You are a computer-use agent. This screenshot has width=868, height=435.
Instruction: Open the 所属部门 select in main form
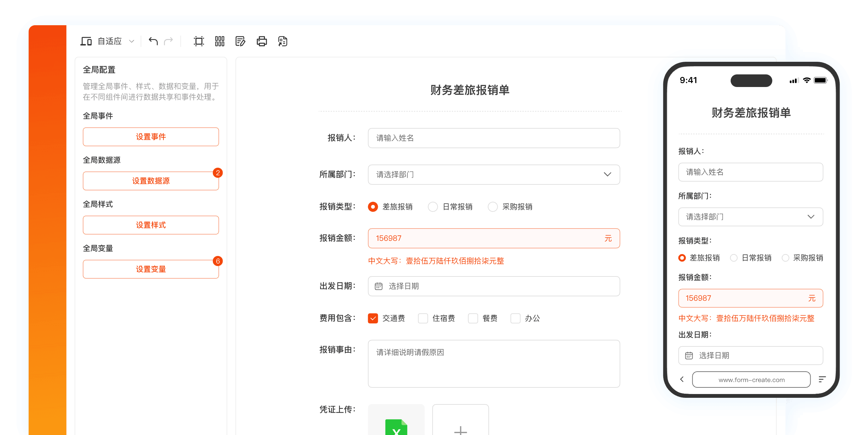[494, 174]
